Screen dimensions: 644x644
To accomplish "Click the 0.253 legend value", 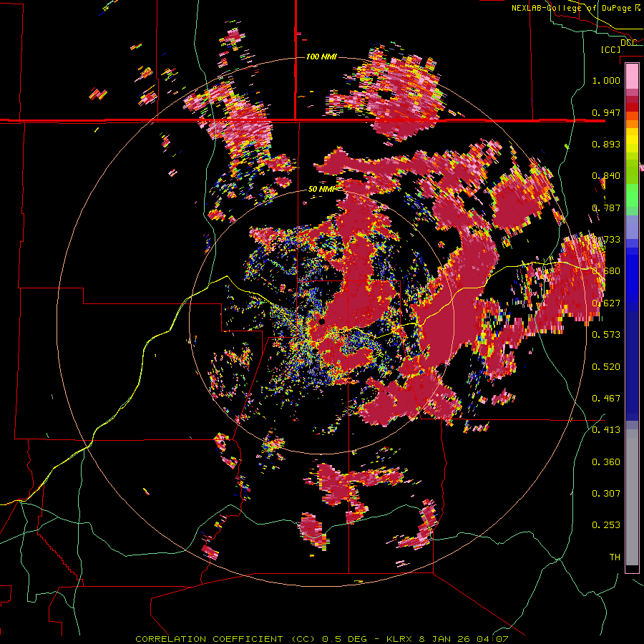I will (606, 525).
